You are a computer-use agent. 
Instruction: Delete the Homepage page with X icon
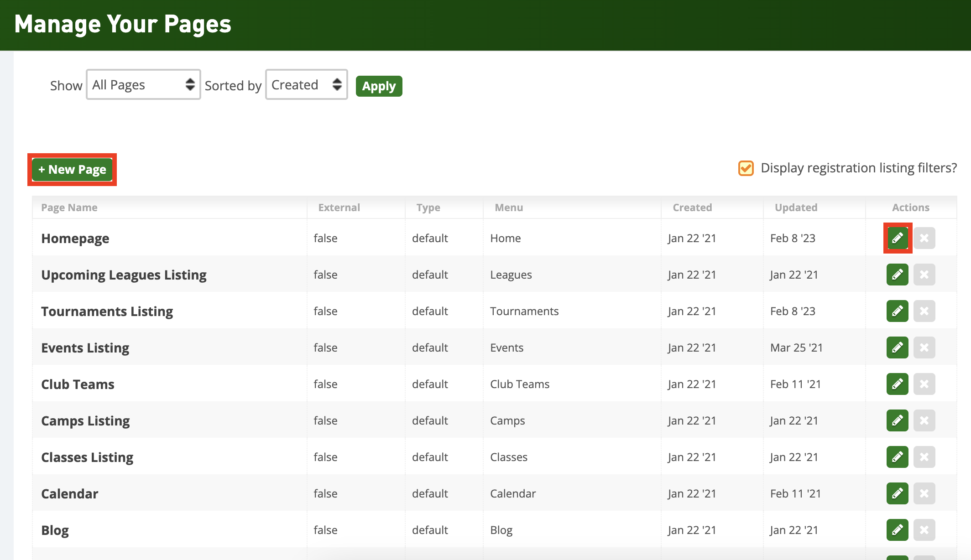click(924, 238)
